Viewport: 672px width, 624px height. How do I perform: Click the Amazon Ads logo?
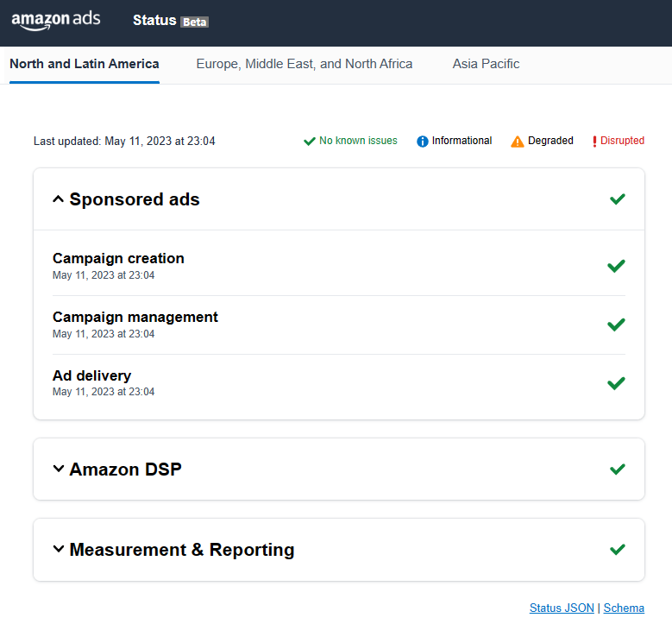click(x=56, y=21)
